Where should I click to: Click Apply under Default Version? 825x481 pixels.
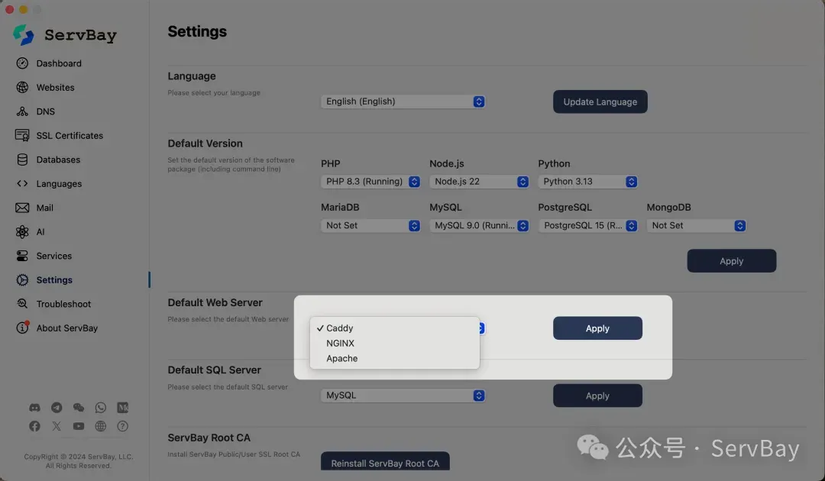click(731, 260)
